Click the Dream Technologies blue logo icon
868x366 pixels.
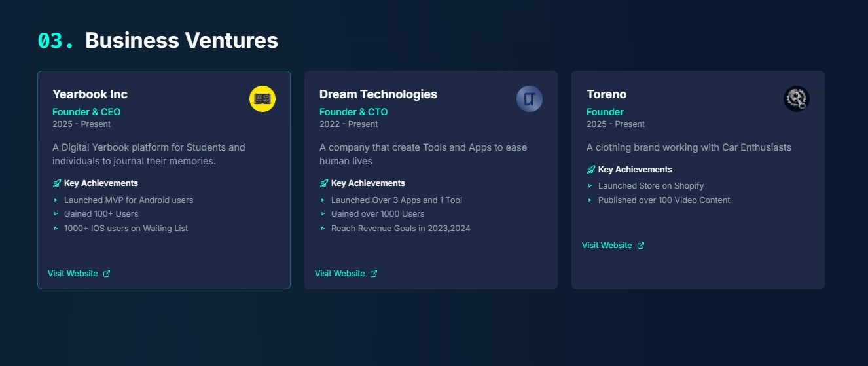coord(530,99)
